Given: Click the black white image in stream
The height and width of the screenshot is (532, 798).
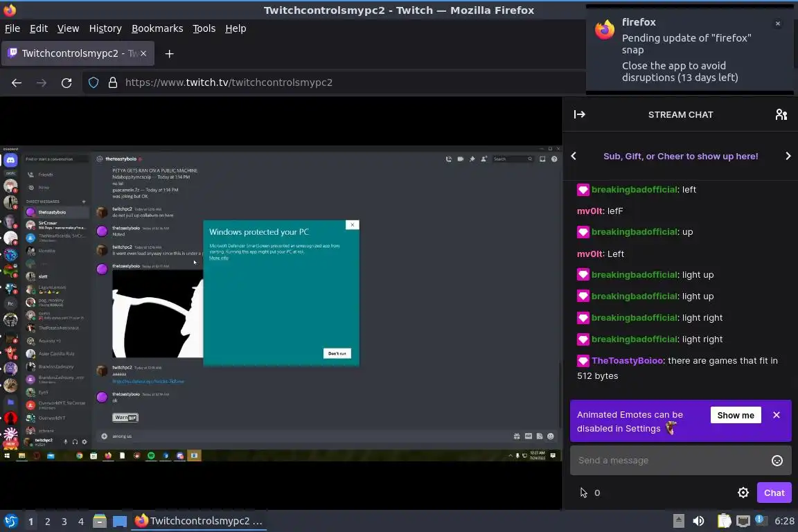Looking at the screenshot, I should [158, 314].
